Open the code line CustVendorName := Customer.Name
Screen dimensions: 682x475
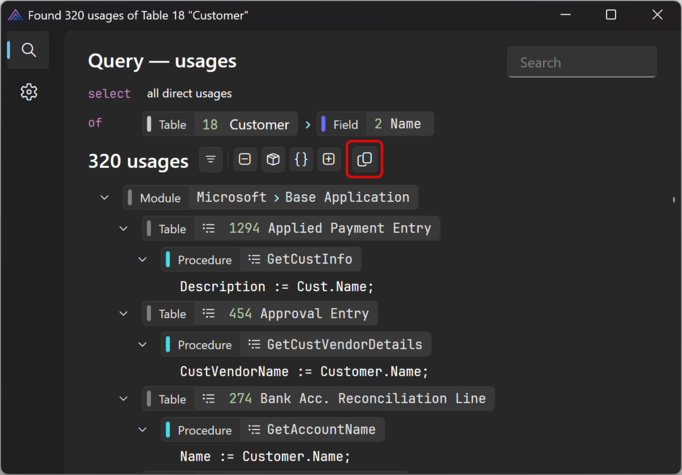[304, 372]
